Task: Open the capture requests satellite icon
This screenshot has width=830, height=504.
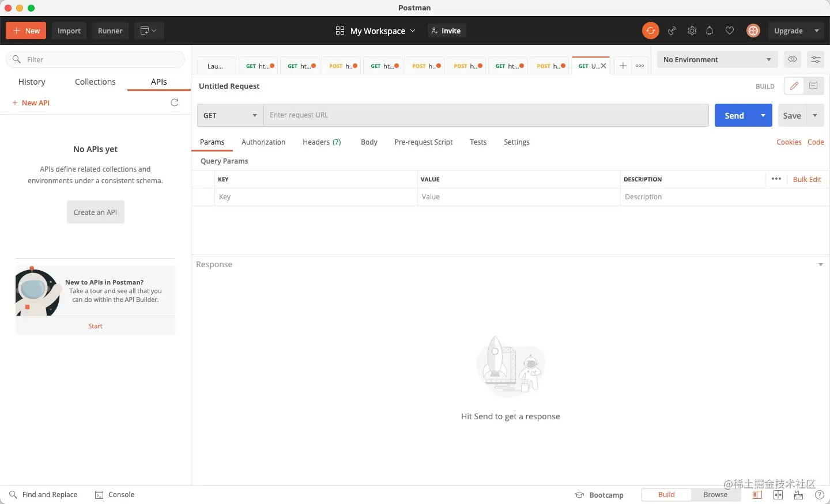Action: pos(672,31)
